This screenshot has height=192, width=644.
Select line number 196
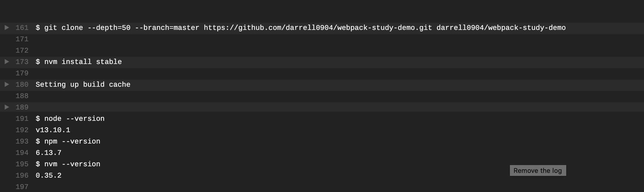[x=22, y=176]
